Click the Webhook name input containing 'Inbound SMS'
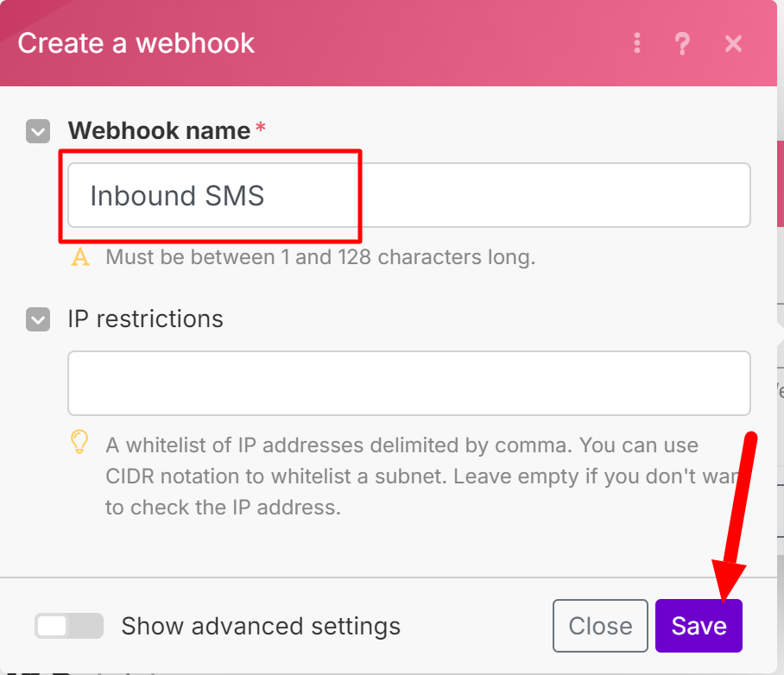The width and height of the screenshot is (784, 675). click(408, 196)
